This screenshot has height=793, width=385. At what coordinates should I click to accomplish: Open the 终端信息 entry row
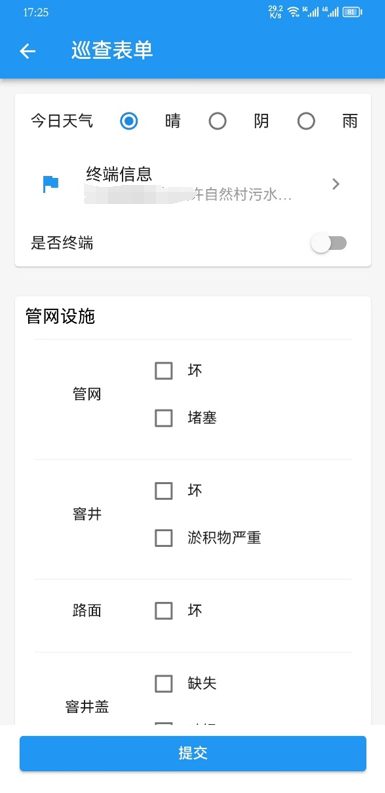[x=193, y=184]
